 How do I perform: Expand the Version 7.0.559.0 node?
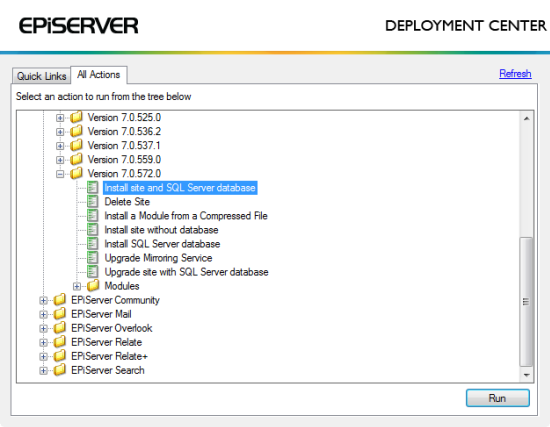60,160
